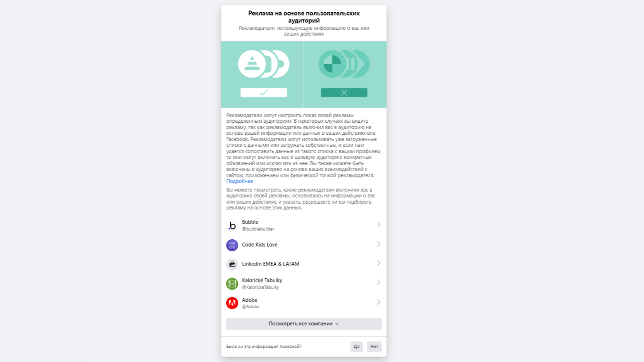Open the Adobe row chevron arrow
Viewport: 644px width, 362px height.
379,302
